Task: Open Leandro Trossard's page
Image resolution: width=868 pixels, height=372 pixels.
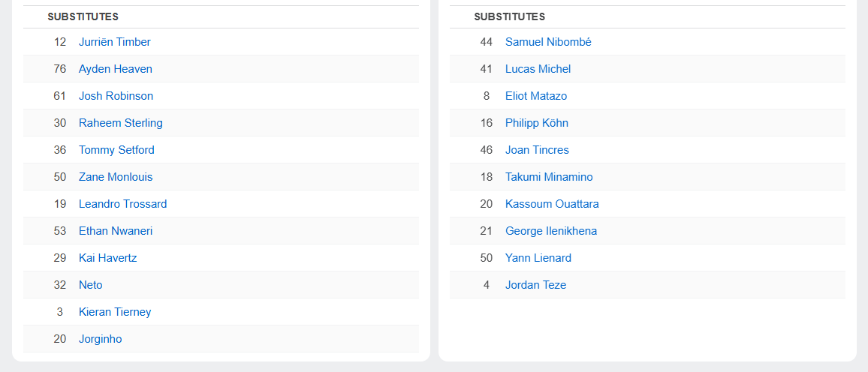Action: point(122,204)
